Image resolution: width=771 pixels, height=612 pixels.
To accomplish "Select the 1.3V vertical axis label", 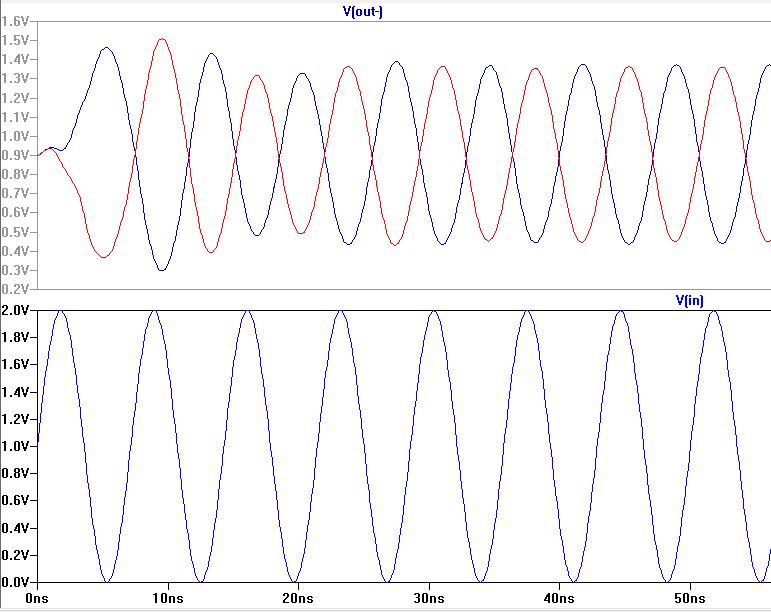I will pos(15,78).
